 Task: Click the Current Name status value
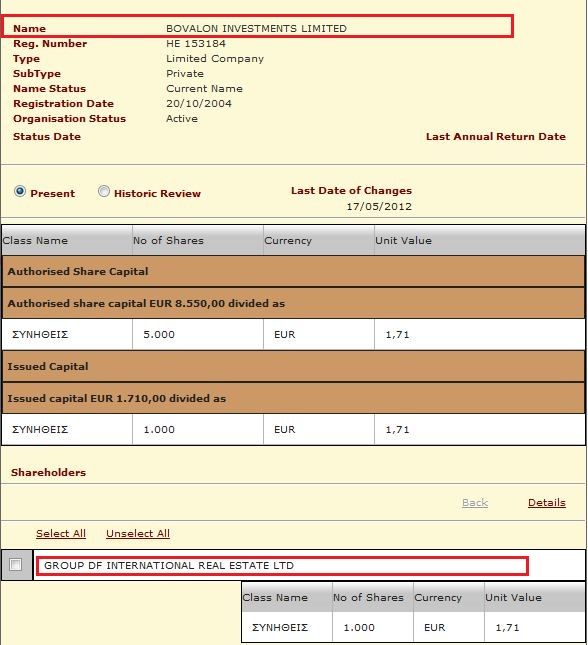point(205,89)
